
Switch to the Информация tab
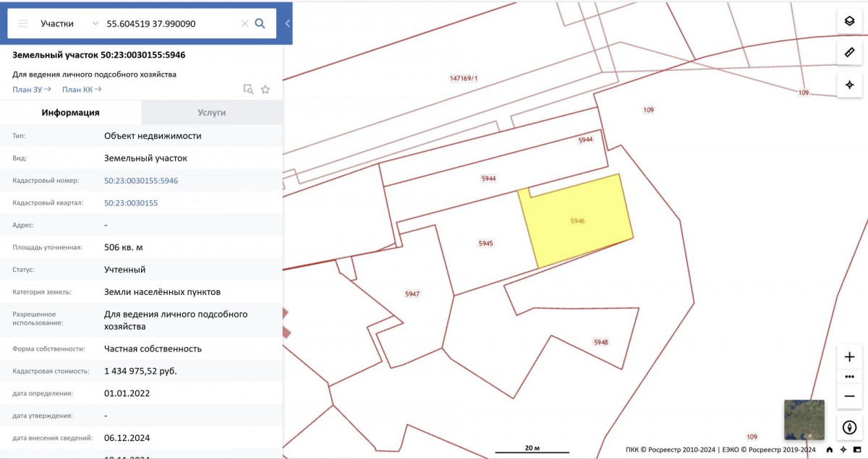click(x=70, y=113)
